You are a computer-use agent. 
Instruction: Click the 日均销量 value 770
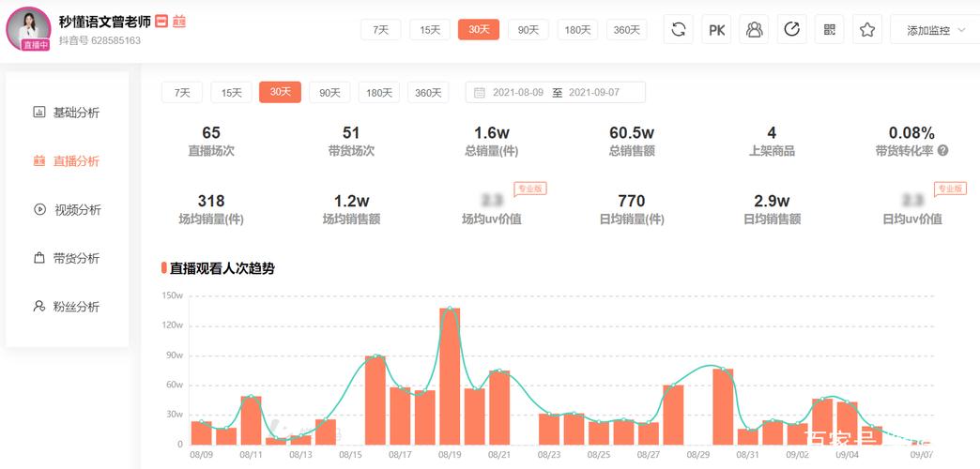pyautogui.click(x=632, y=201)
